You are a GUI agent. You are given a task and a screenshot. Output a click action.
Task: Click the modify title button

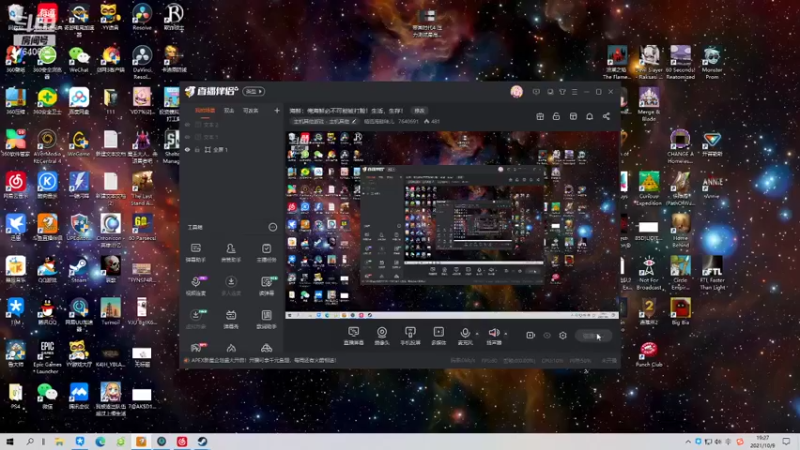point(419,111)
